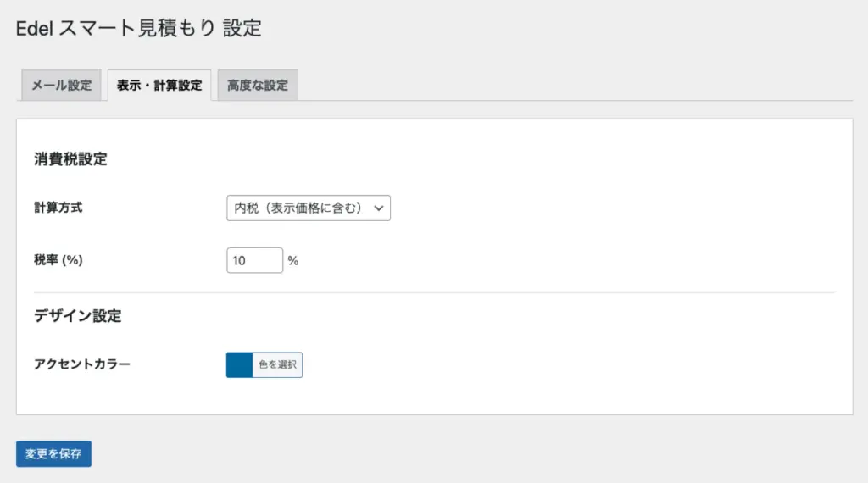The height and width of the screenshot is (483, 868).
Task: Click the デザイン設定 section heading
Action: click(78, 316)
